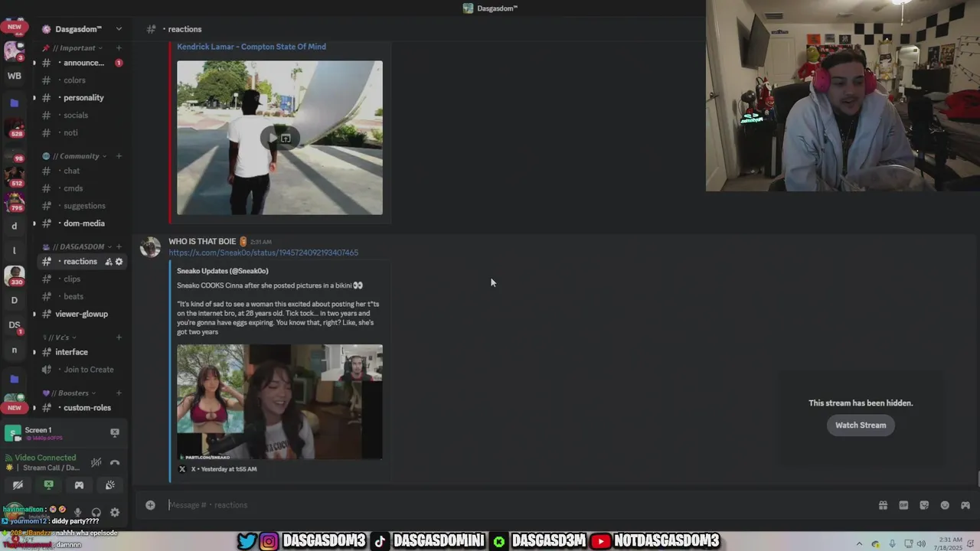Create channel in // Vc's category
Screen dimensions: 980x551
[x=119, y=337]
